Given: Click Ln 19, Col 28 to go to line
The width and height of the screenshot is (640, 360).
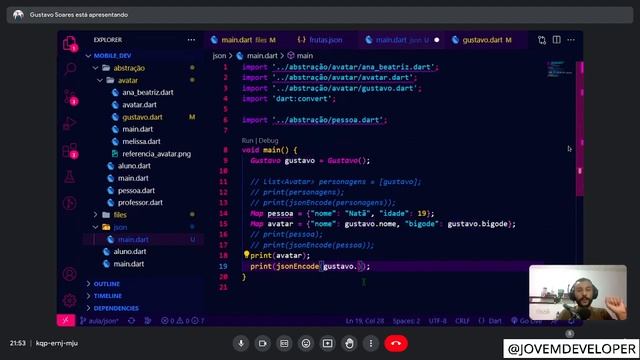Looking at the screenshot, I should pyautogui.click(x=364, y=321).
